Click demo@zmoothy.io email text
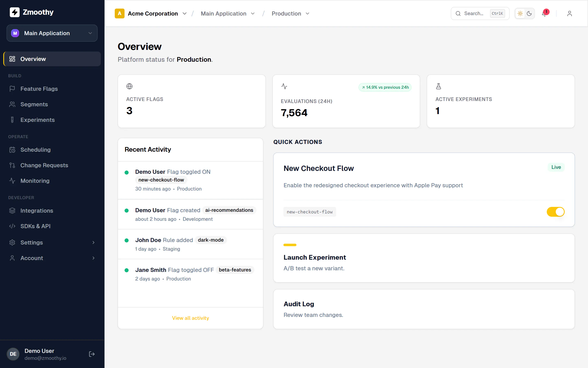This screenshot has height=368, width=588. click(x=46, y=358)
